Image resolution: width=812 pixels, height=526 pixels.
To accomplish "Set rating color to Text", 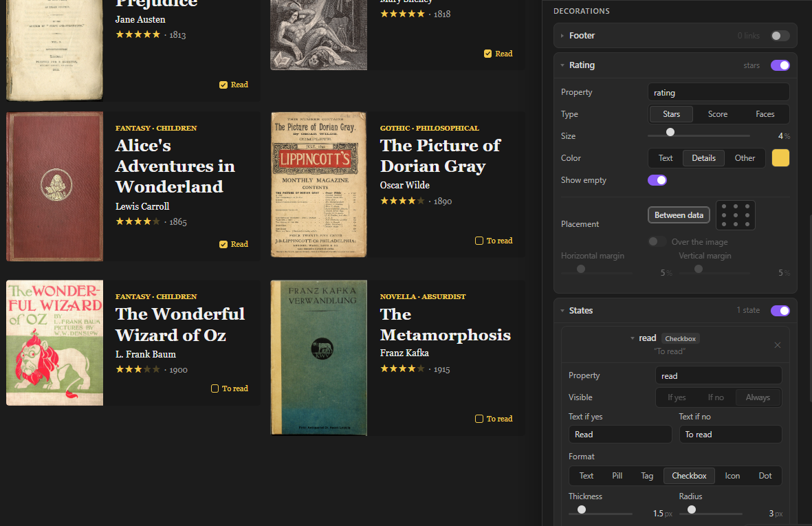I will tap(666, 158).
